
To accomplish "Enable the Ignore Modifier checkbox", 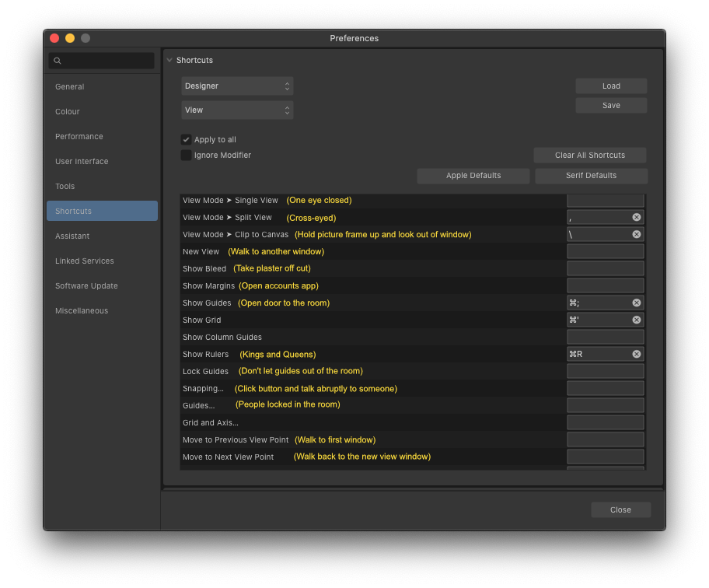I will (186, 155).
